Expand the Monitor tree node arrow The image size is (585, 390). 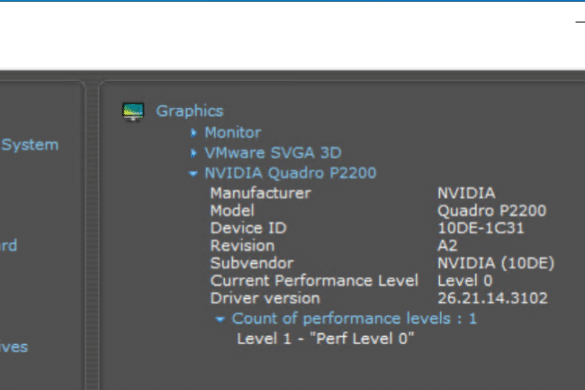(193, 133)
